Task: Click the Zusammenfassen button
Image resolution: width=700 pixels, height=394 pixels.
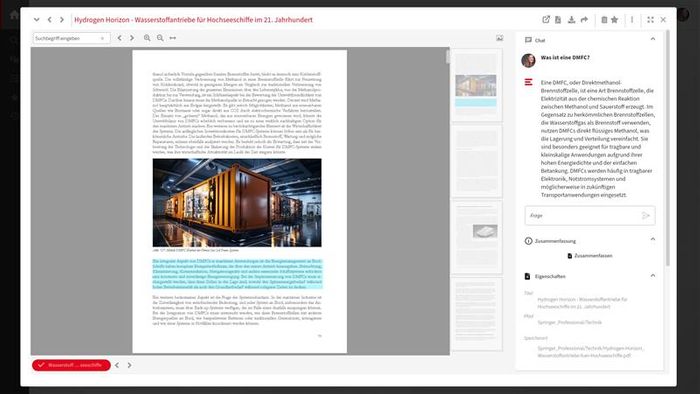Action: click(x=589, y=256)
